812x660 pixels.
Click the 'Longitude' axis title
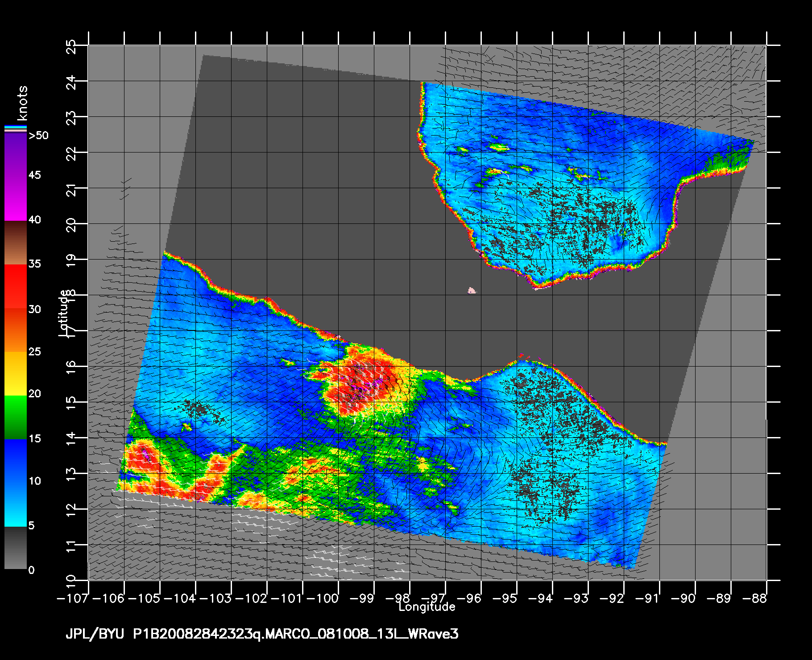427,606
